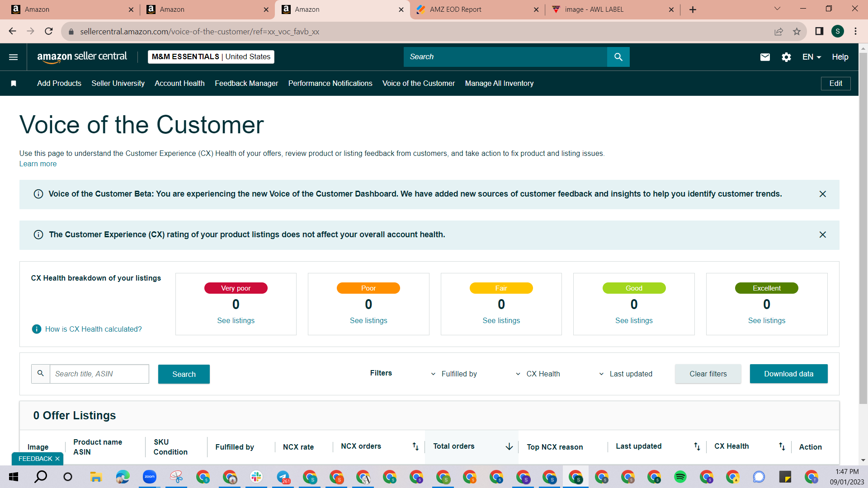Expand the Last updated filter dropdown
The image size is (868, 488).
coord(626,374)
